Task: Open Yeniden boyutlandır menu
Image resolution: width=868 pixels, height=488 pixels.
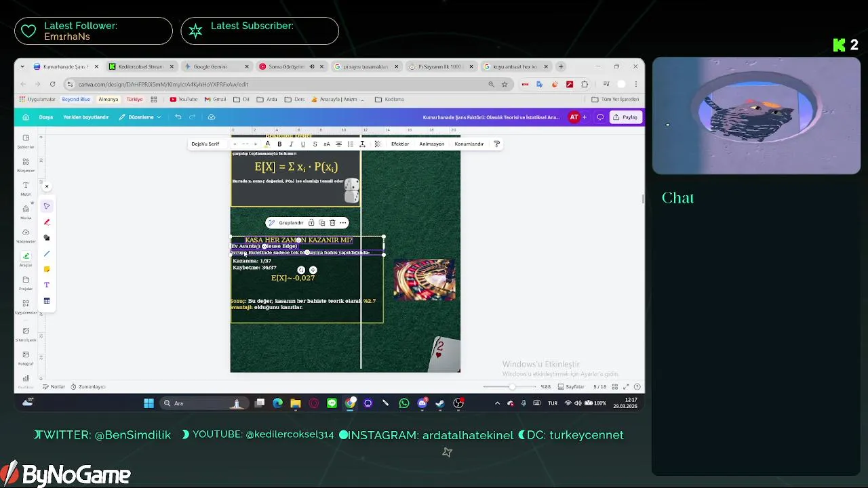Action: coord(86,117)
